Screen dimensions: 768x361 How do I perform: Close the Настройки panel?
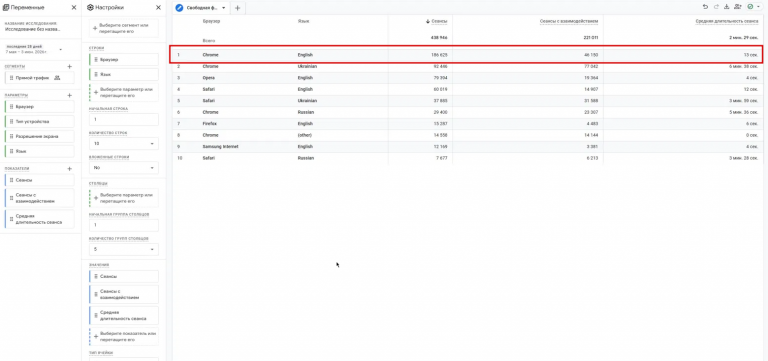tap(158, 7)
